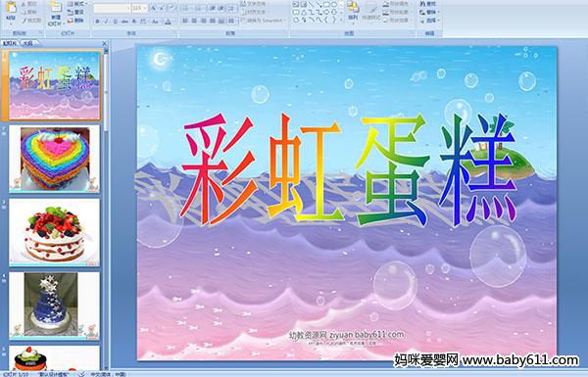Click the Convert to SmartArt button
588x377 pixels.
264,21
